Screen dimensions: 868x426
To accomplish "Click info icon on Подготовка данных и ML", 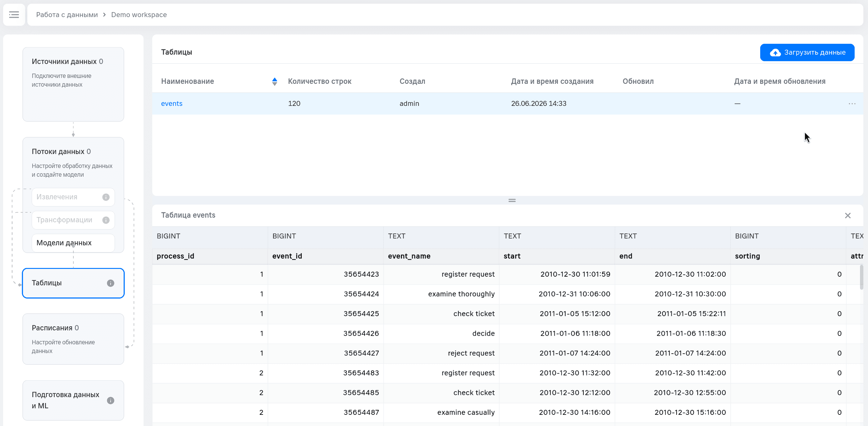I will (x=111, y=400).
